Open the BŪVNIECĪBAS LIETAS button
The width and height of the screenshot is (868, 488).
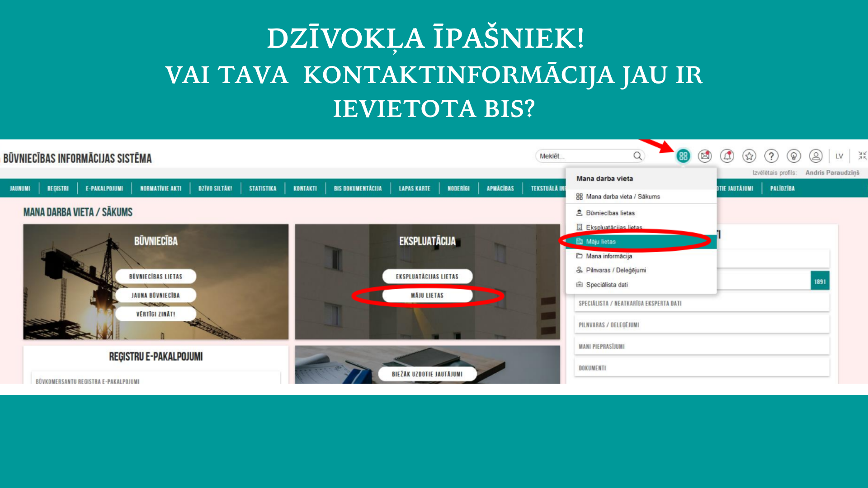tap(156, 276)
